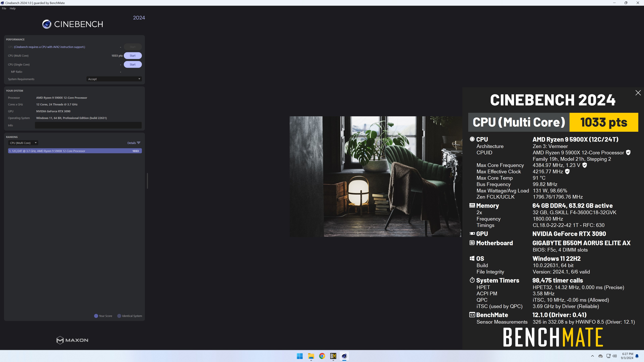Click the Your Score legend dot
The image size is (644, 362).
tap(96, 316)
